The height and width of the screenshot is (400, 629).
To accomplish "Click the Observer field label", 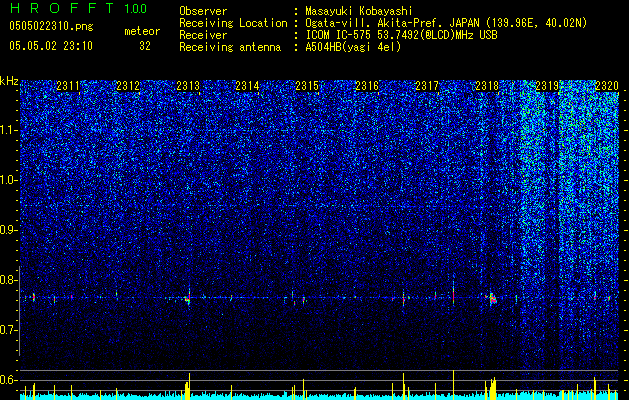I will (203, 11).
